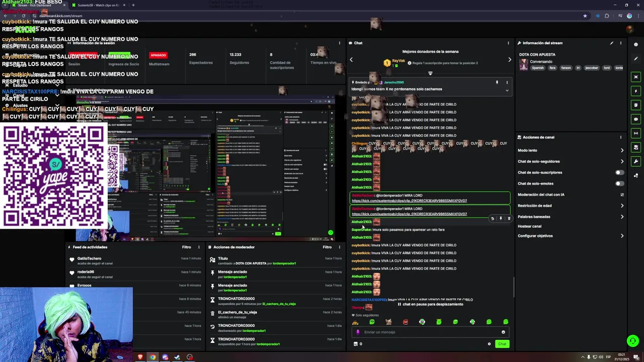Bookmark page with browser star icon
This screenshot has width=644, height=362.
click(585, 16)
